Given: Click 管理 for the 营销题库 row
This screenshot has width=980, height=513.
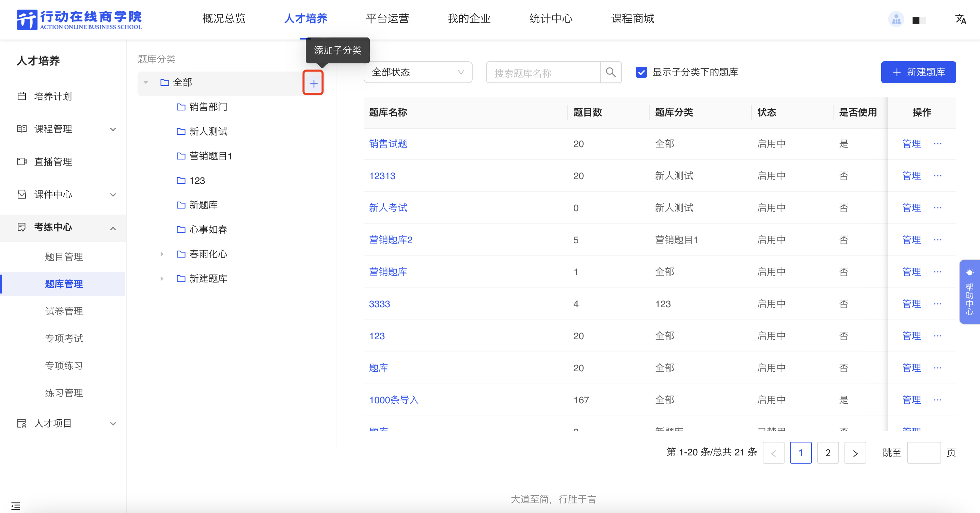Looking at the screenshot, I should coord(912,272).
